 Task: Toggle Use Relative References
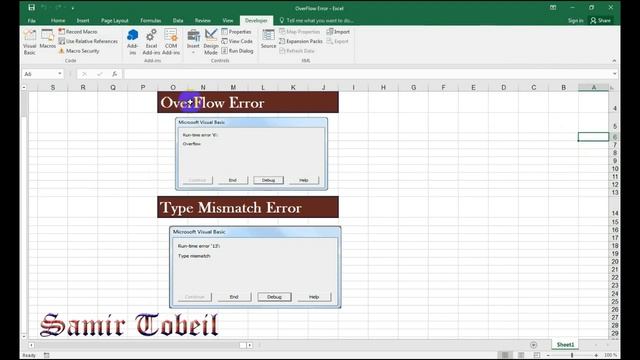[88, 41]
